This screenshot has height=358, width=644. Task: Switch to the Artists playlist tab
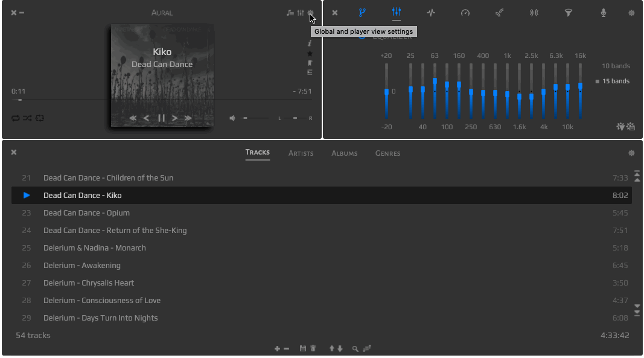coord(301,153)
